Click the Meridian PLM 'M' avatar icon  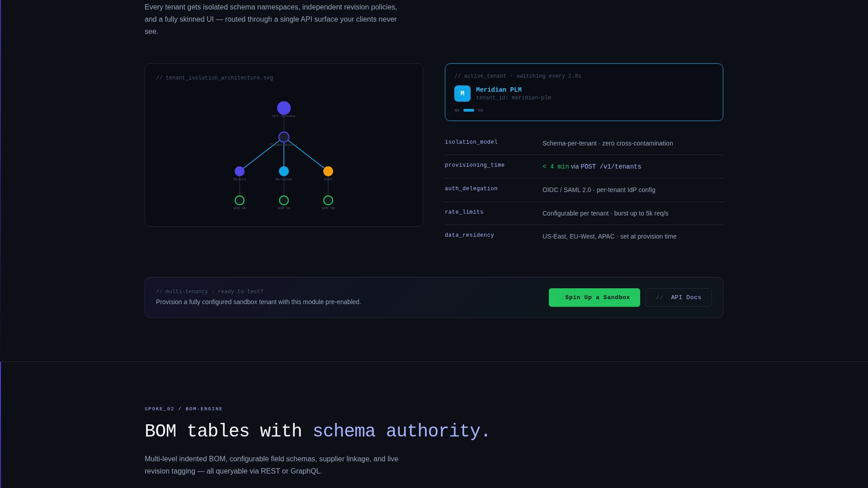(462, 94)
